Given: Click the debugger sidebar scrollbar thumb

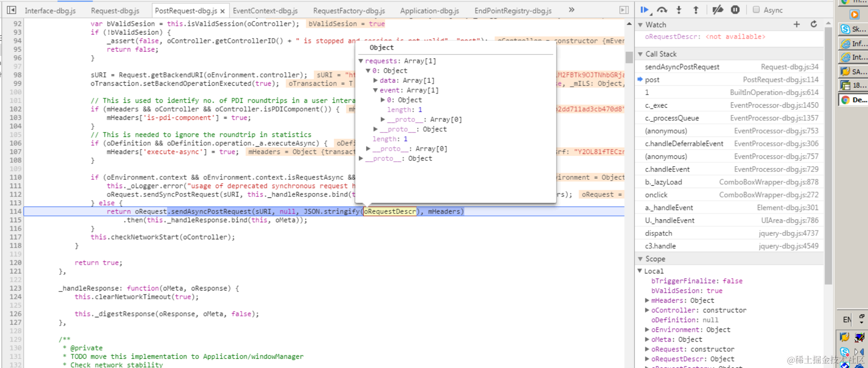Looking at the screenshot, I should 829,156.
